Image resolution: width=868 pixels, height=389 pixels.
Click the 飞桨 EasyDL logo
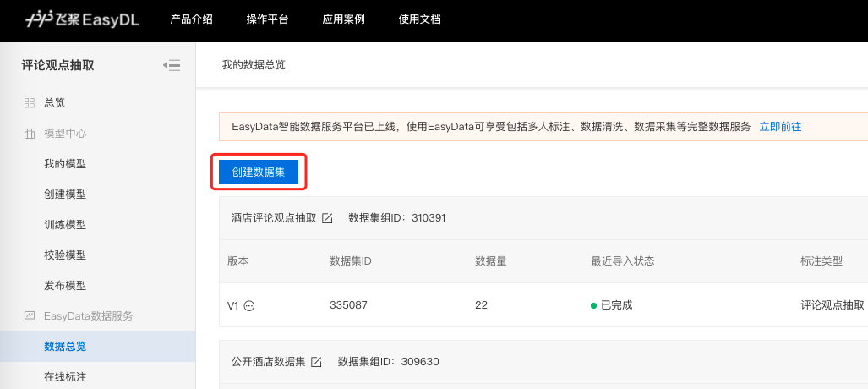pyautogui.click(x=82, y=19)
